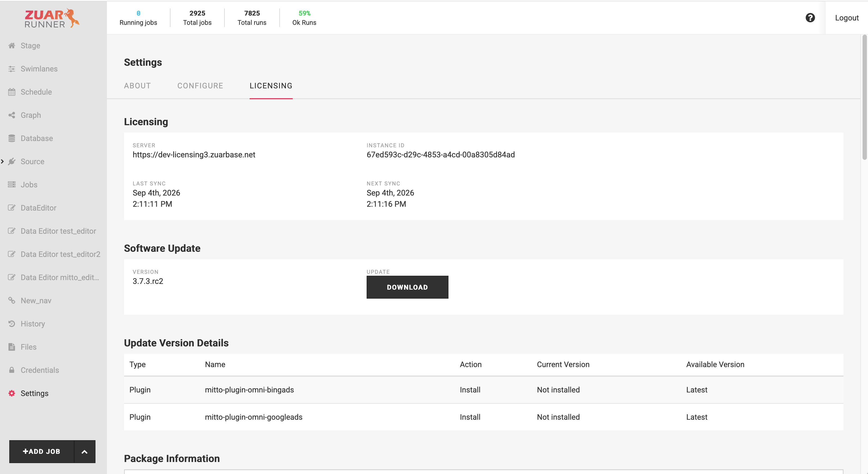Open Database from sidebar
This screenshot has height=474, width=868.
(x=37, y=139)
